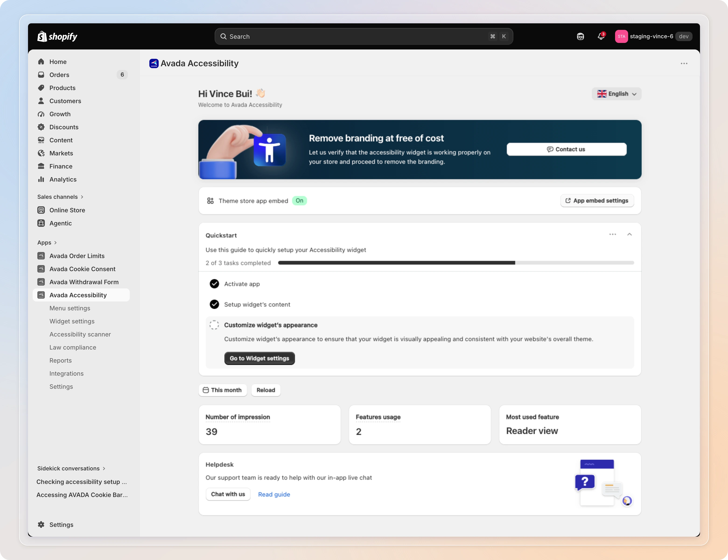Click the Avada Withdrawal Form app icon

(41, 282)
